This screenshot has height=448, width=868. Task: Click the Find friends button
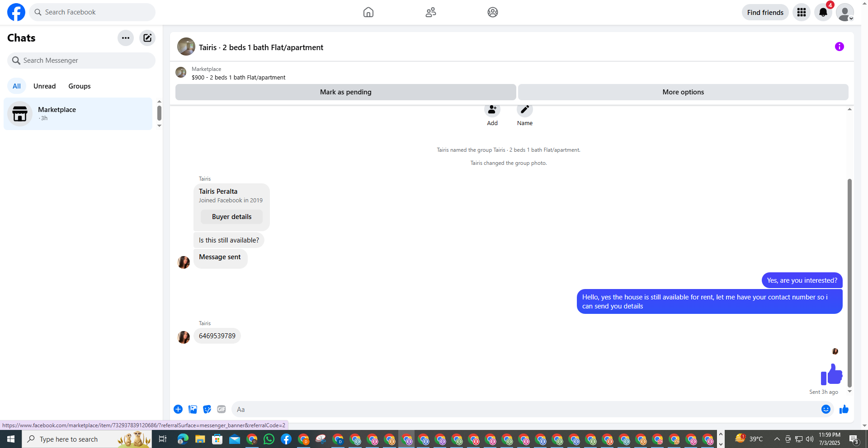click(x=765, y=12)
